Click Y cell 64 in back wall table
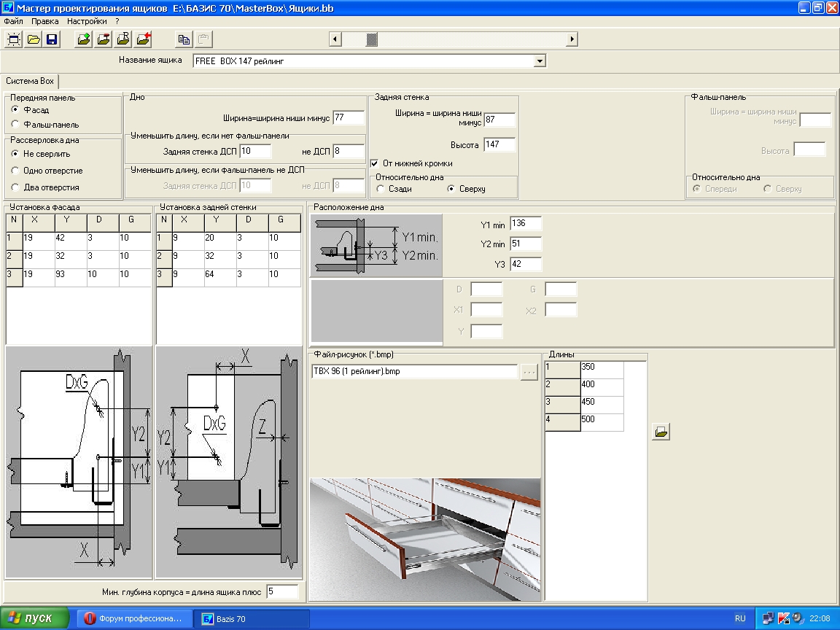The image size is (840, 630). [x=219, y=278]
